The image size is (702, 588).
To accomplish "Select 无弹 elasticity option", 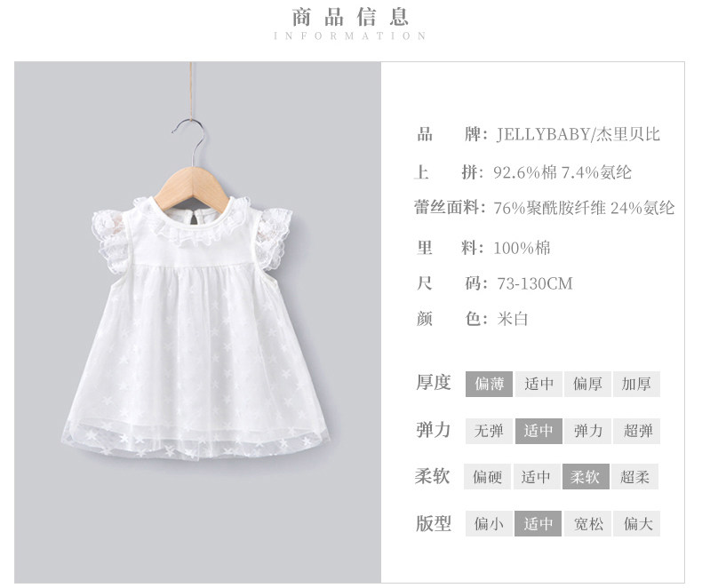I will point(489,431).
